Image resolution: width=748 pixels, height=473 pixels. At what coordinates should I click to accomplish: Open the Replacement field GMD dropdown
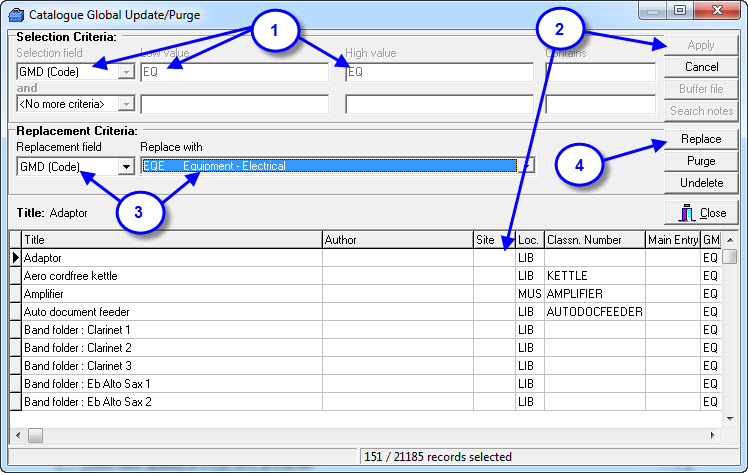pos(126,166)
